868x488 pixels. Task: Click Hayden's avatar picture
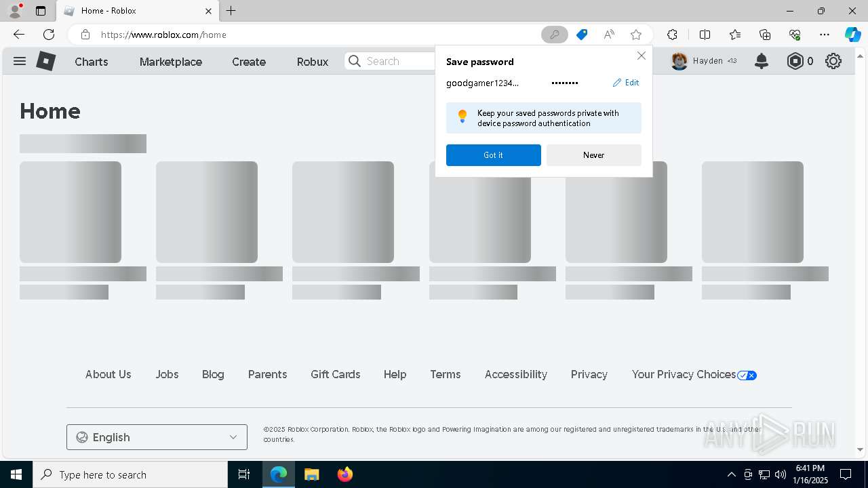(679, 61)
